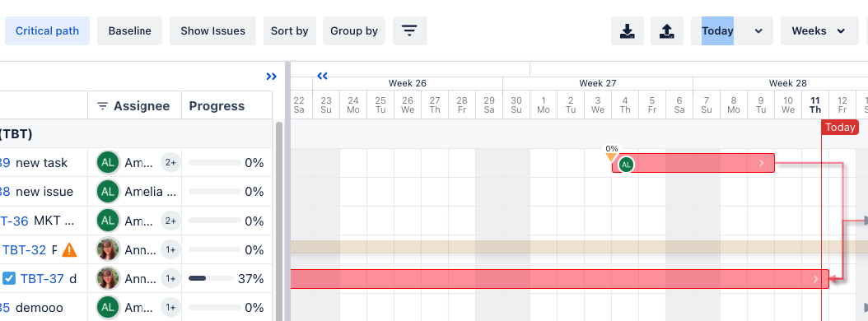Click the TBT-37 progress bar at 37%

tap(211, 278)
